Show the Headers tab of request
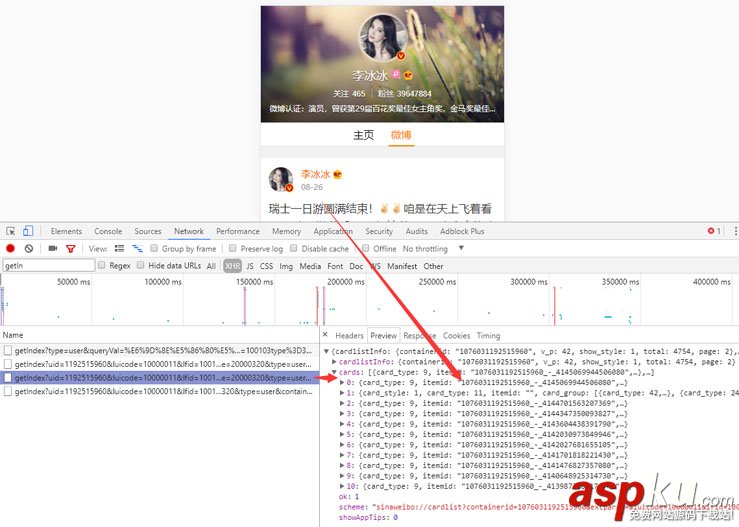The width and height of the screenshot is (739, 527). tap(349, 336)
